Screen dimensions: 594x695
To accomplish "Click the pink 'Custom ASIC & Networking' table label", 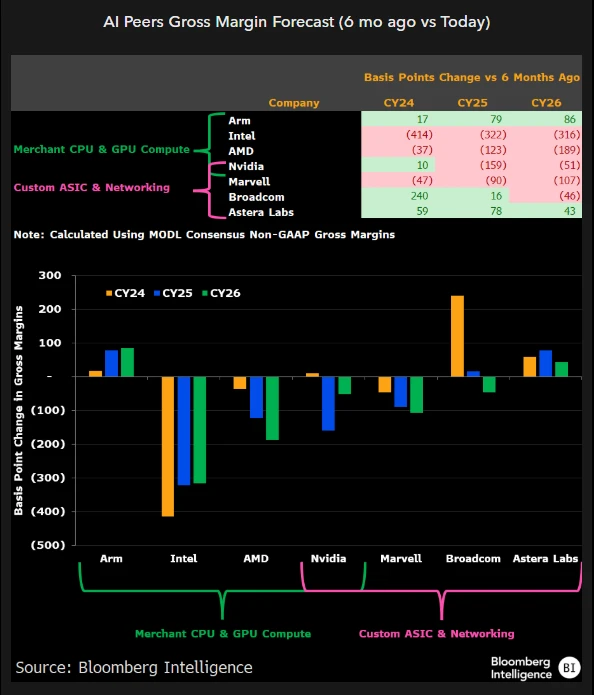I will (x=92, y=187).
